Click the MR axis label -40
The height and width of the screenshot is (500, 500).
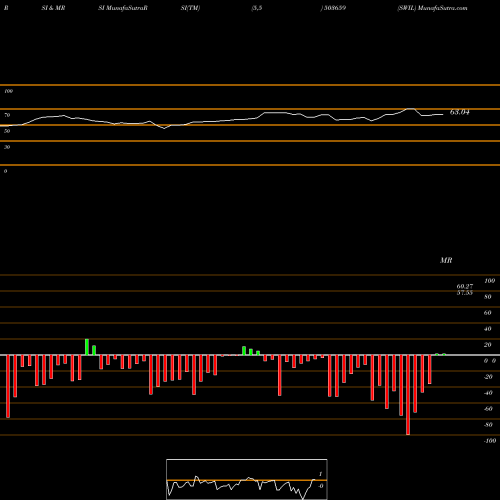tap(488, 393)
